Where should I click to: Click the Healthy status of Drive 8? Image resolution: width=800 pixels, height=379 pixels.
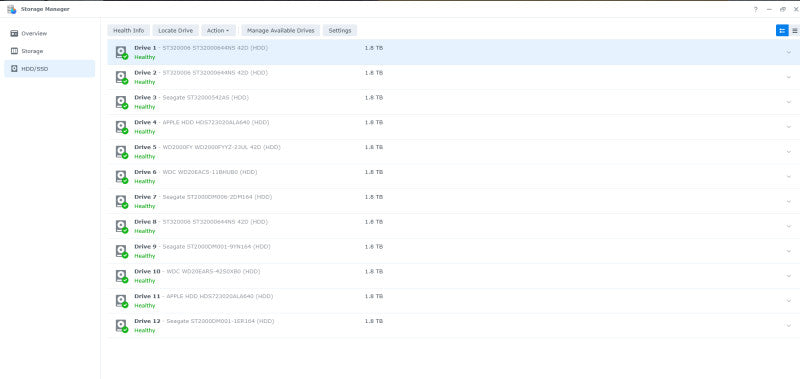click(x=144, y=231)
